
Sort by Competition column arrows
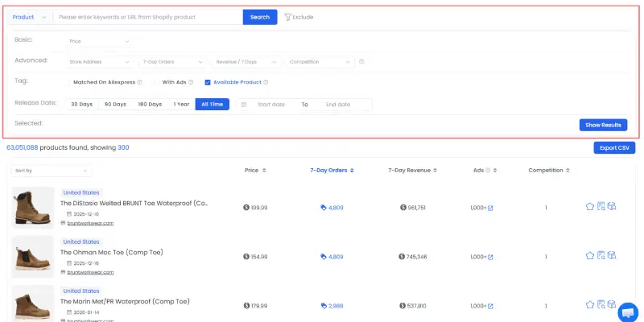[568, 170]
